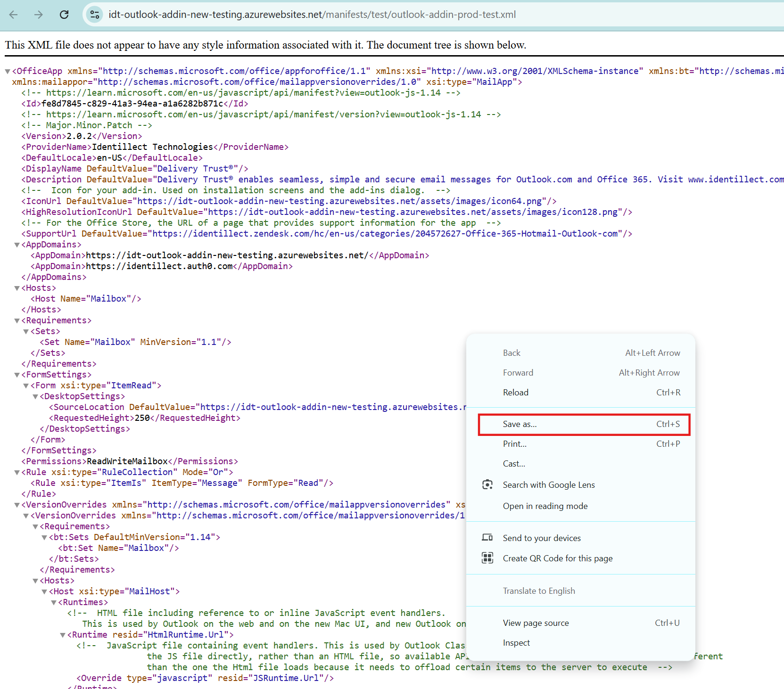
Task: Click the Rule ItemIs Message Read line
Action: (x=182, y=483)
